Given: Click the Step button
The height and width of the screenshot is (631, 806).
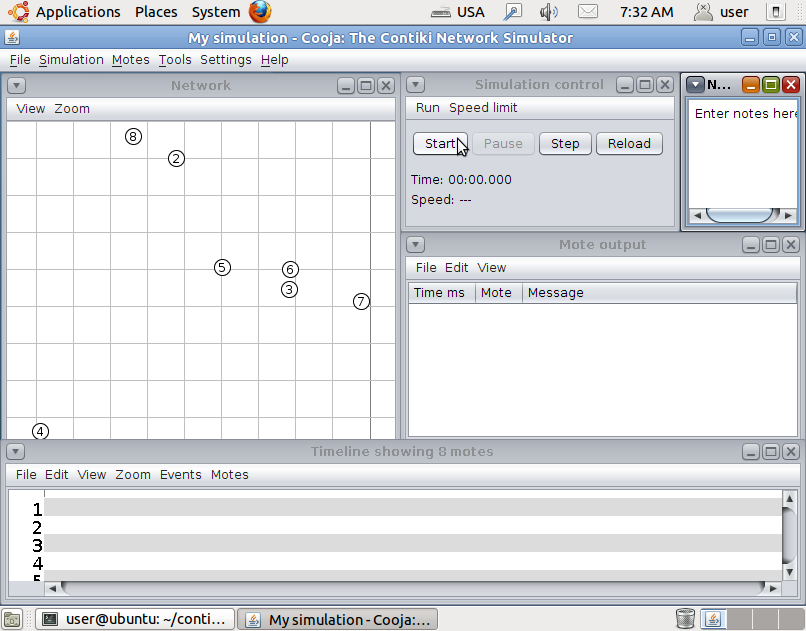Looking at the screenshot, I should point(565,144).
